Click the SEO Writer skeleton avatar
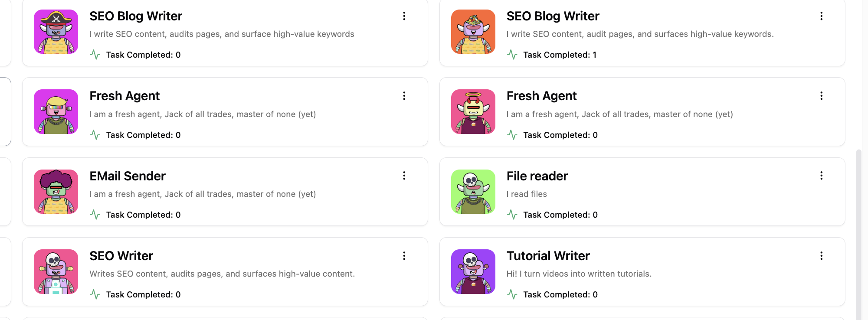The width and height of the screenshot is (868, 320). 56,271
